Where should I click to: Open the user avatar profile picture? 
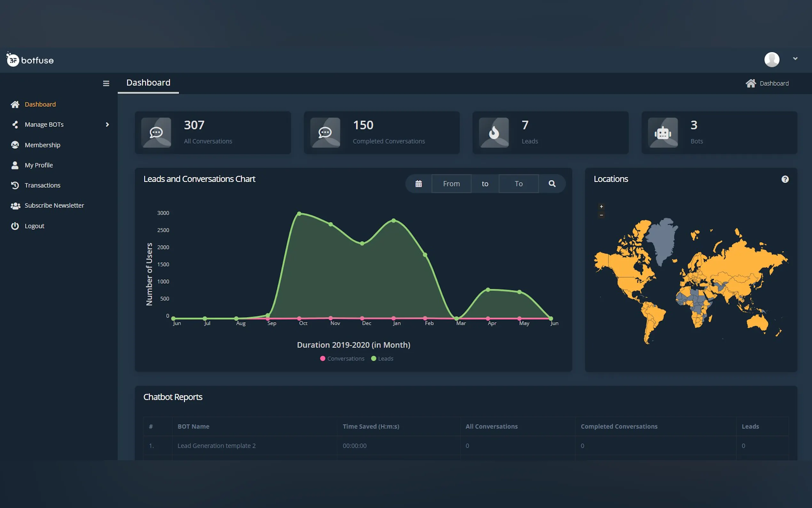771,60
